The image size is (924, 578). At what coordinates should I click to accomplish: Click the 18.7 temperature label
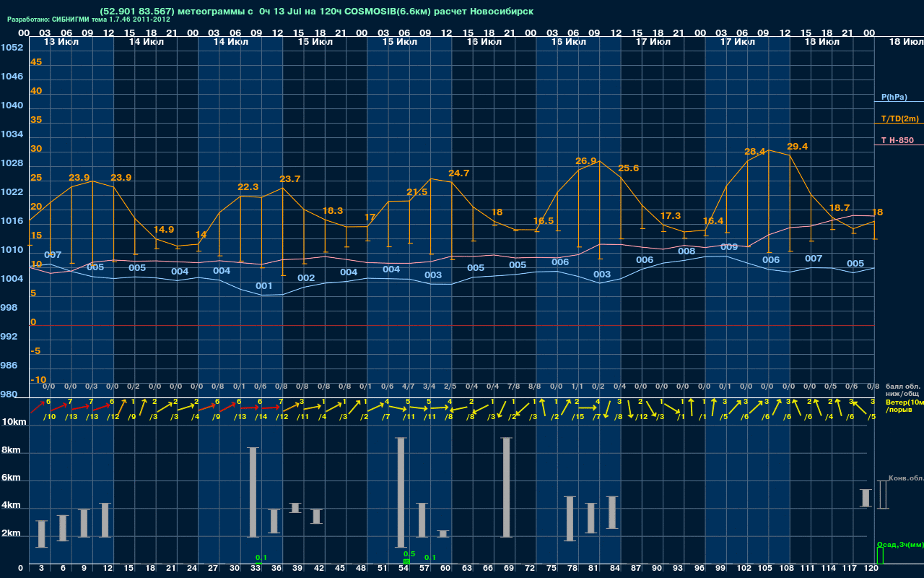(x=840, y=207)
